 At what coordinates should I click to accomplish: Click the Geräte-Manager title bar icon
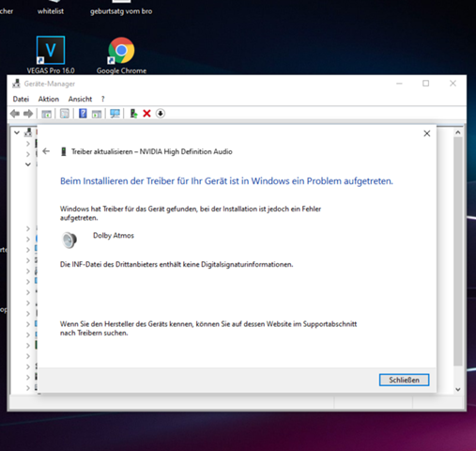point(16,84)
